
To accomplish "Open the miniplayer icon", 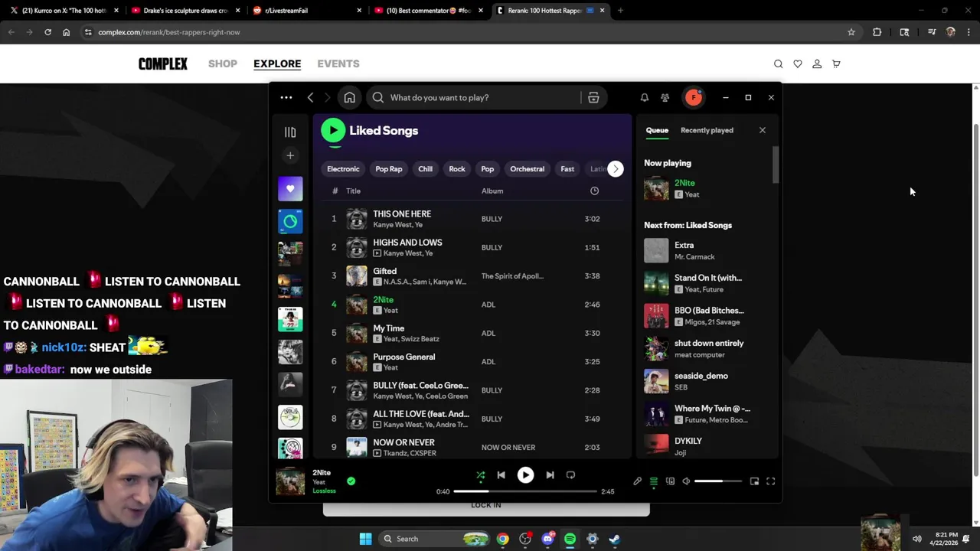I will pyautogui.click(x=754, y=481).
